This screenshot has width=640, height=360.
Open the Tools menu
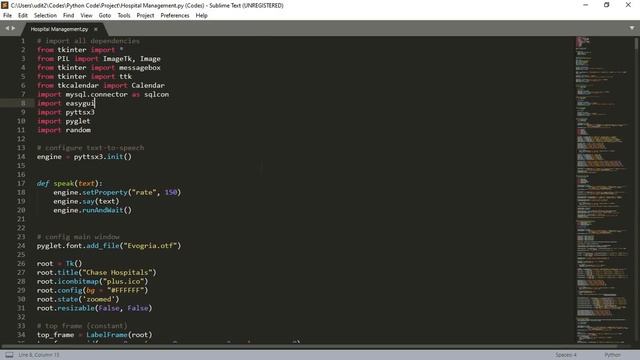click(124, 16)
